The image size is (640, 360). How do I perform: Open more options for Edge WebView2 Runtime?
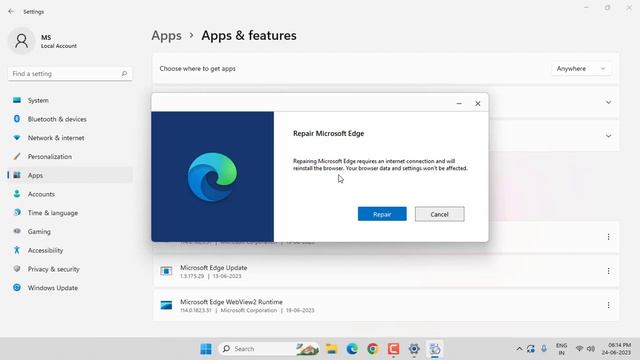point(608,305)
